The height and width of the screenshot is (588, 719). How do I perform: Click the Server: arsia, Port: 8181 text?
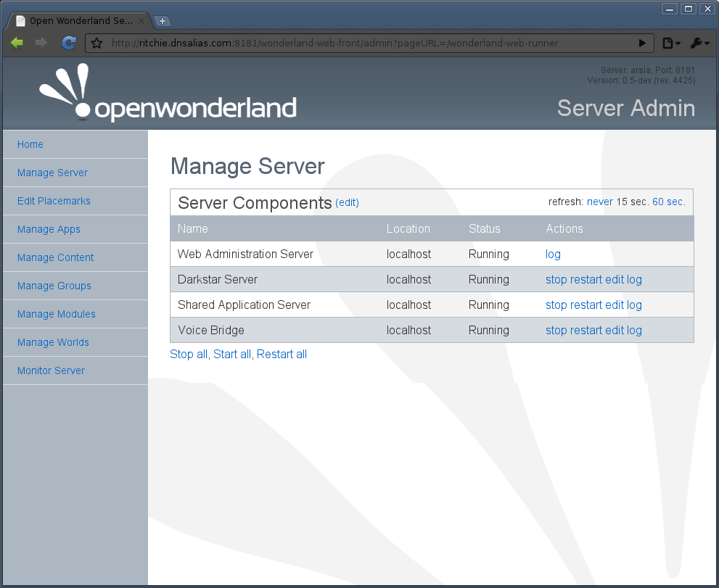647,70
